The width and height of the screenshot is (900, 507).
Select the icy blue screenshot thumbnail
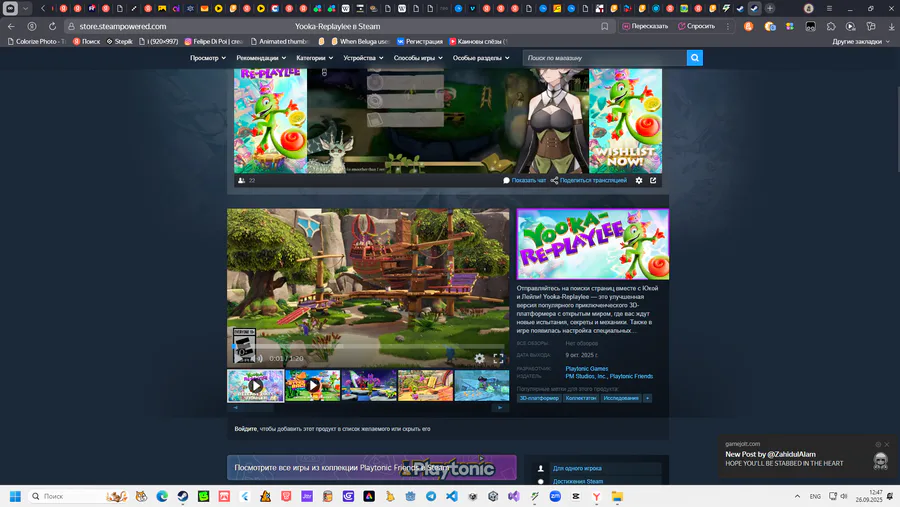tap(482, 385)
